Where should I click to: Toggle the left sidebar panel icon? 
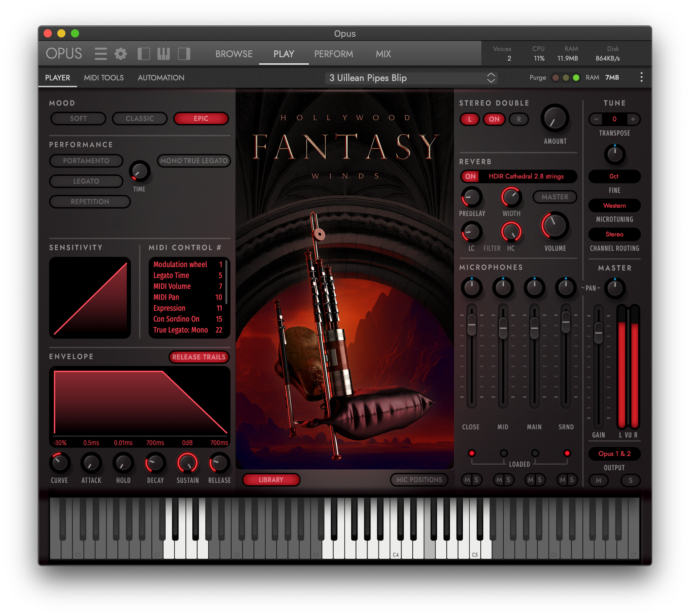click(x=144, y=54)
